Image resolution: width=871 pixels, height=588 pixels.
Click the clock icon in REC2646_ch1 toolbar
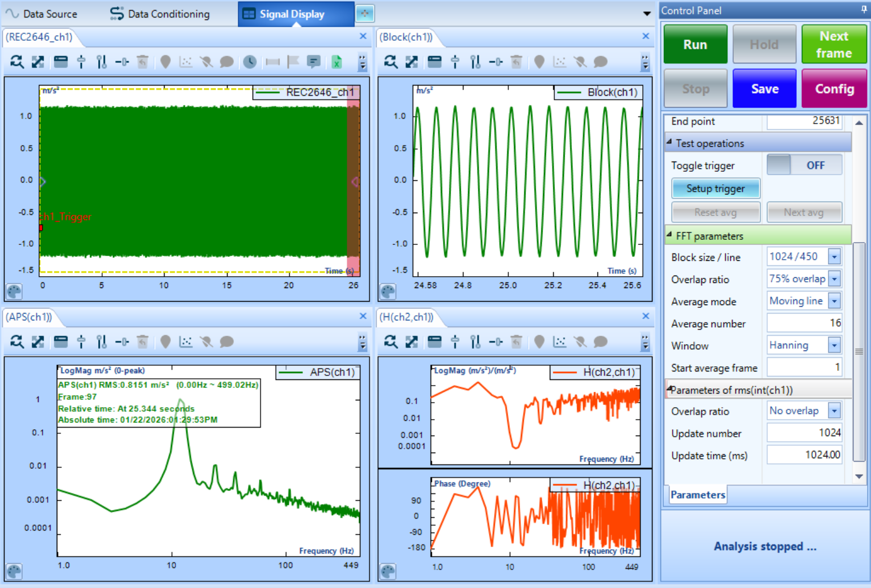coord(250,62)
